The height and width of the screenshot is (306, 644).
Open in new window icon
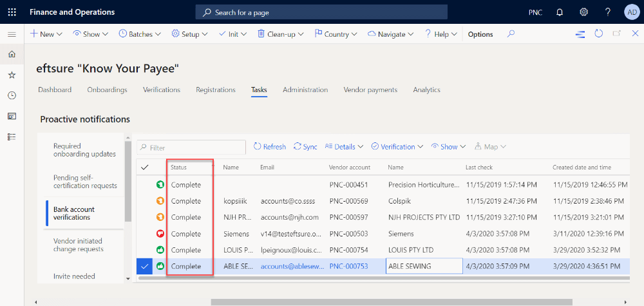(616, 34)
